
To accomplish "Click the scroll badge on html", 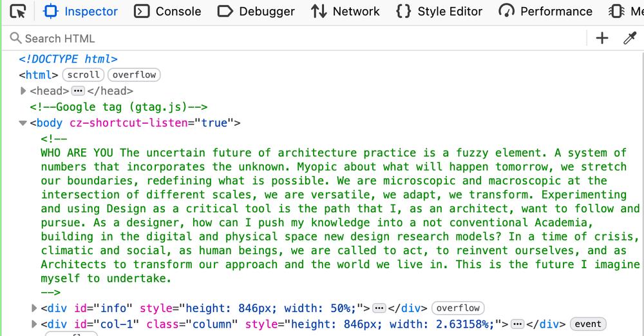I will pos(84,75).
